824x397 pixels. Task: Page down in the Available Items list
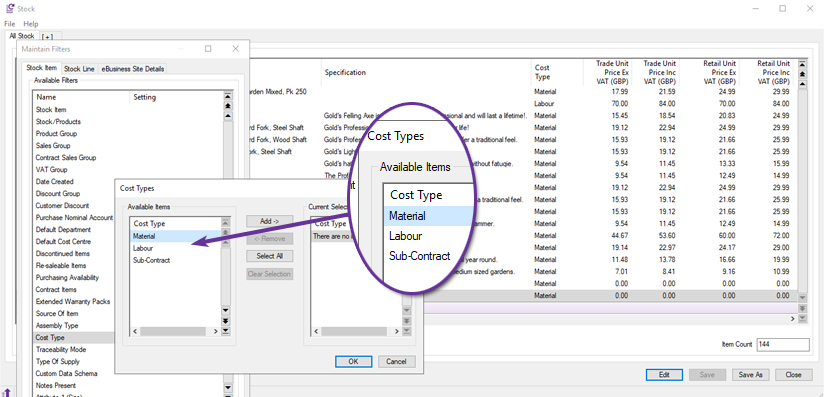point(225,321)
